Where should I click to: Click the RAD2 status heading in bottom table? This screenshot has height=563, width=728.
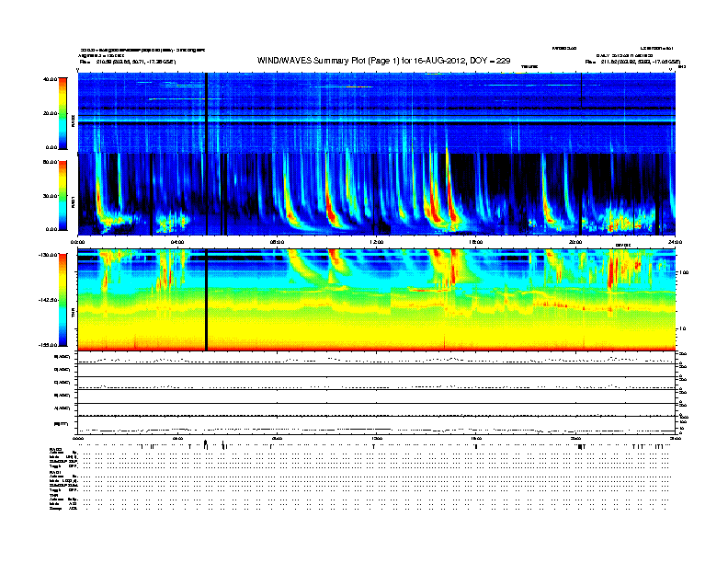[56, 450]
